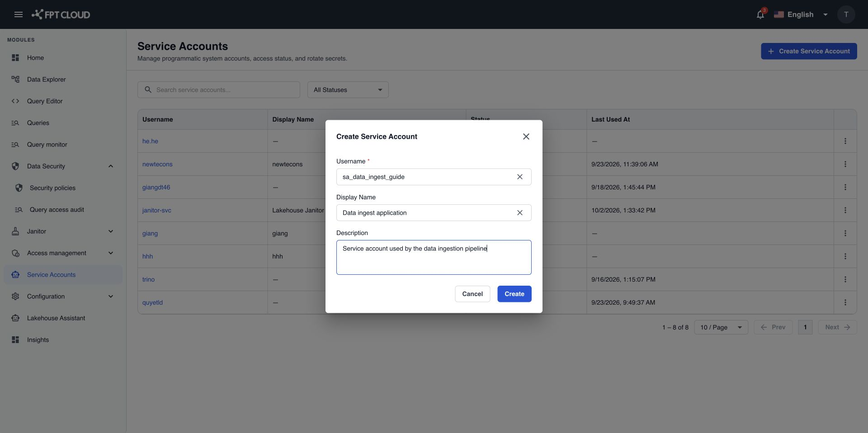Image resolution: width=868 pixels, height=433 pixels.
Task: Open row actions for trino
Action: tap(845, 279)
